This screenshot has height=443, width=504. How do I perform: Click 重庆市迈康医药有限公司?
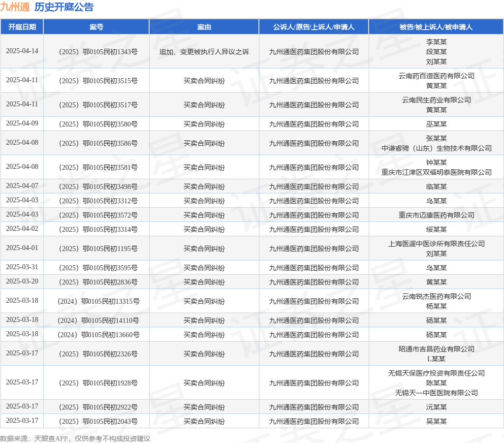click(x=437, y=215)
